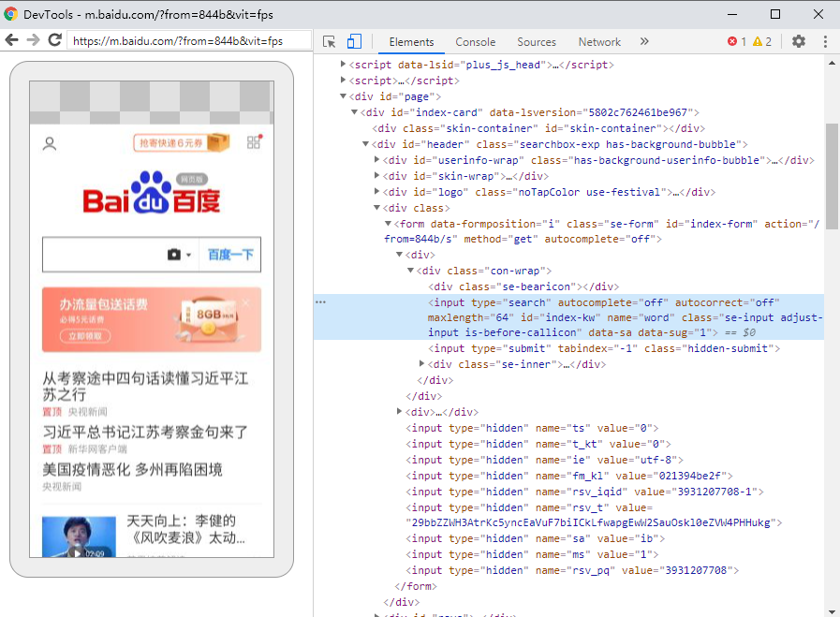Focus the Baidu search input box
840x617 pixels.
pyautogui.click(x=103, y=255)
